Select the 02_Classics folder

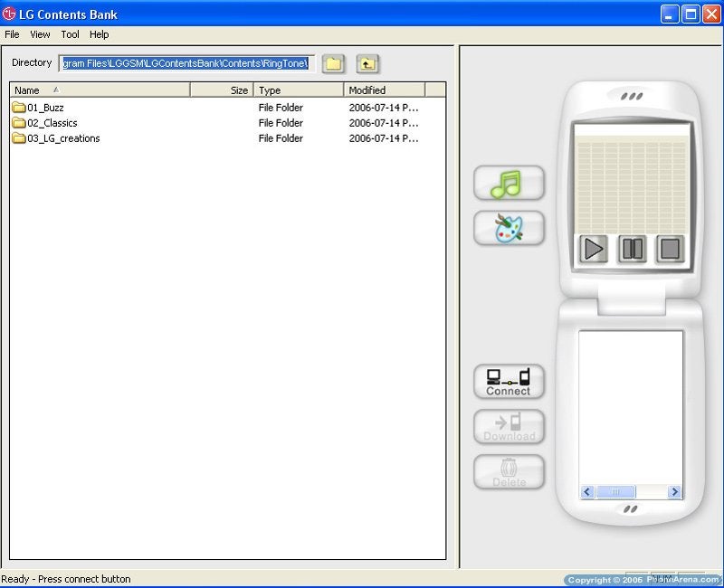[52, 123]
